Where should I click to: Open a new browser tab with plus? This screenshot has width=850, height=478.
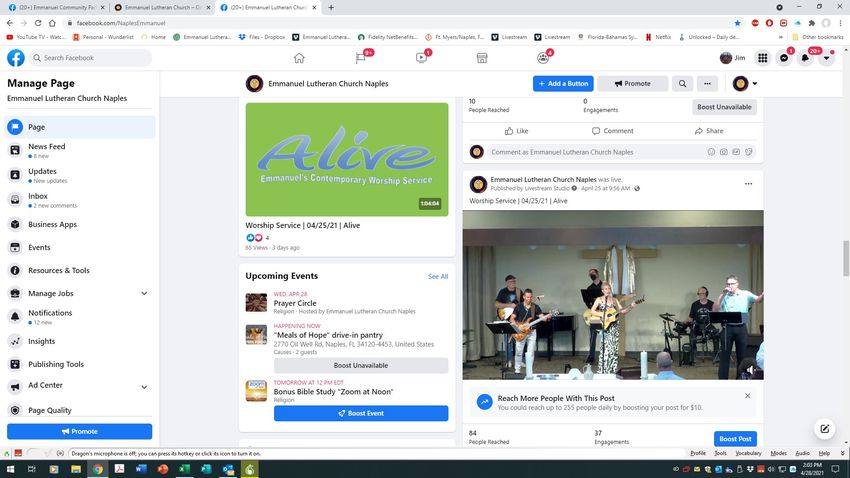click(x=331, y=8)
